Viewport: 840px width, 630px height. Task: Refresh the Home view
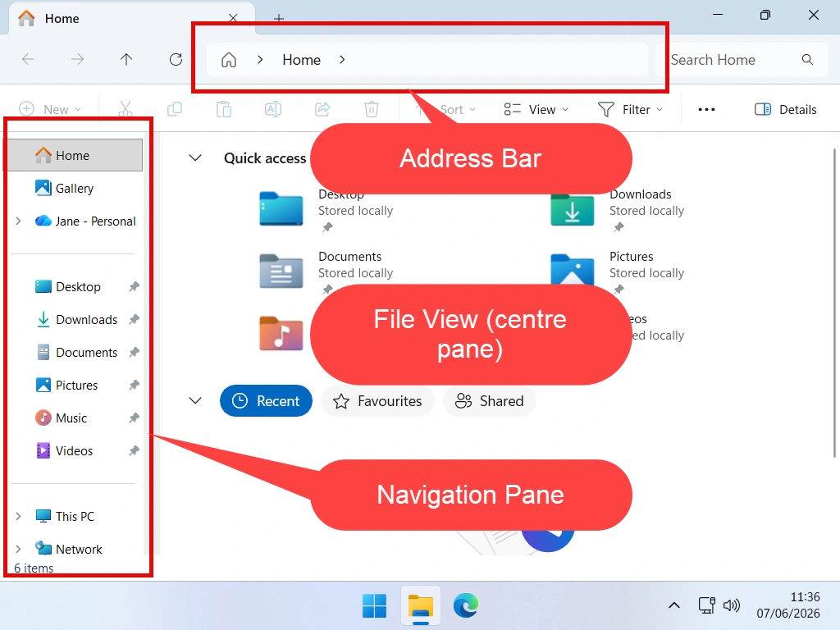click(176, 59)
